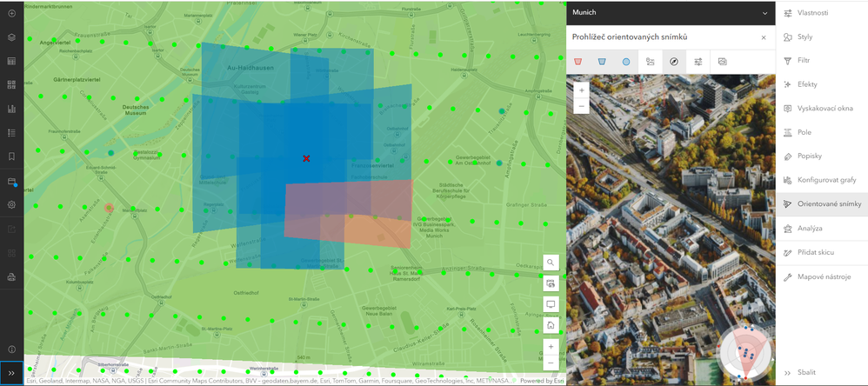Open the Layers panel icon in left sidebar

pyautogui.click(x=11, y=37)
